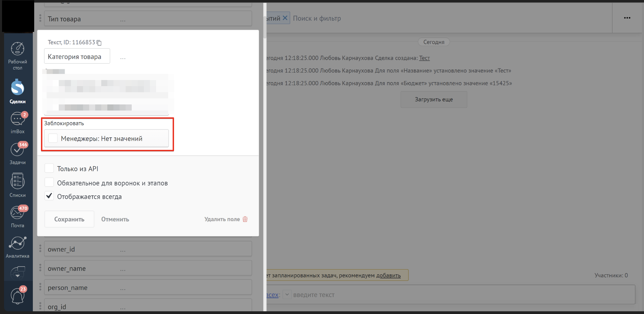This screenshot has width=644, height=314.
Task: Uncheck Отображается всегда
Action: tap(49, 196)
